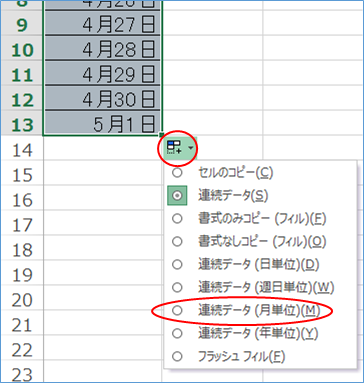Select 連続データ (週日単位)(W) option
Screen dimensions: 364x383
(252, 287)
